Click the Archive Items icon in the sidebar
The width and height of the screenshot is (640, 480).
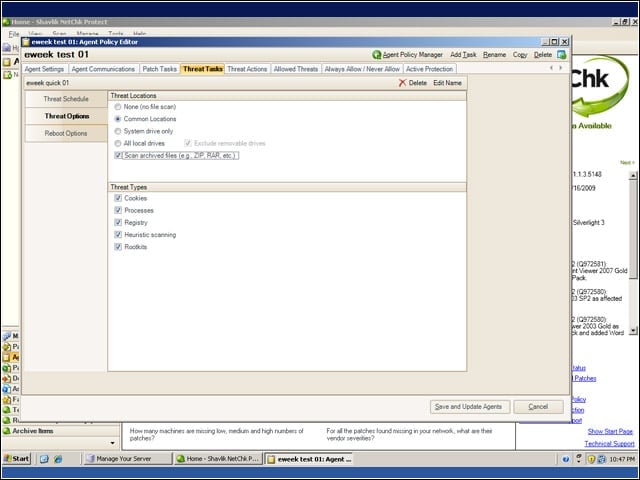[7, 431]
